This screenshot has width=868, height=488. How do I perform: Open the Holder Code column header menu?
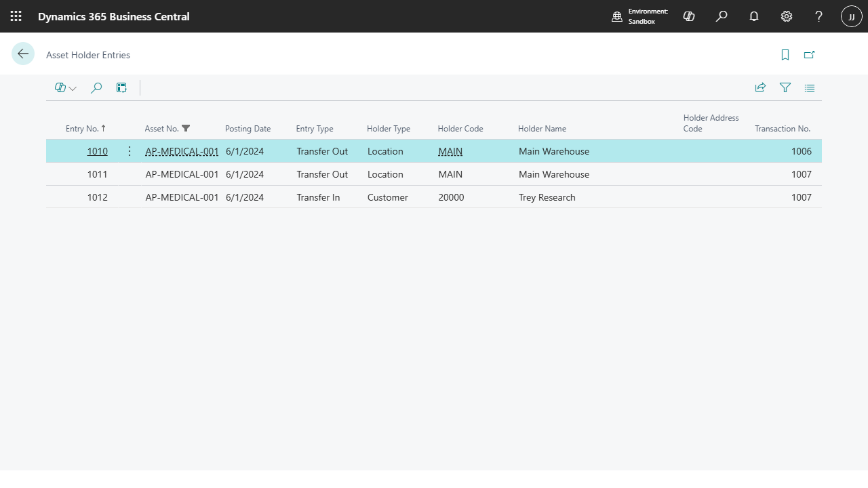point(460,129)
